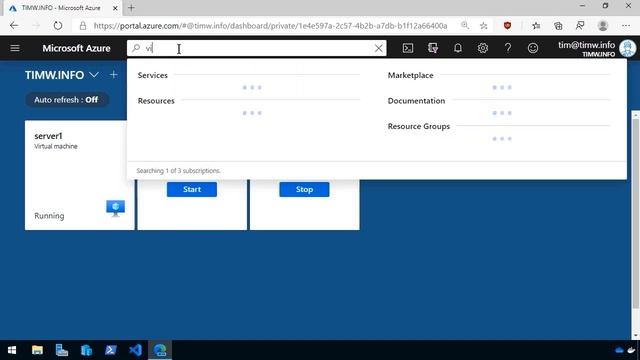The width and height of the screenshot is (640, 360).
Task: Click the browser address bar URL
Action: click(x=270, y=26)
